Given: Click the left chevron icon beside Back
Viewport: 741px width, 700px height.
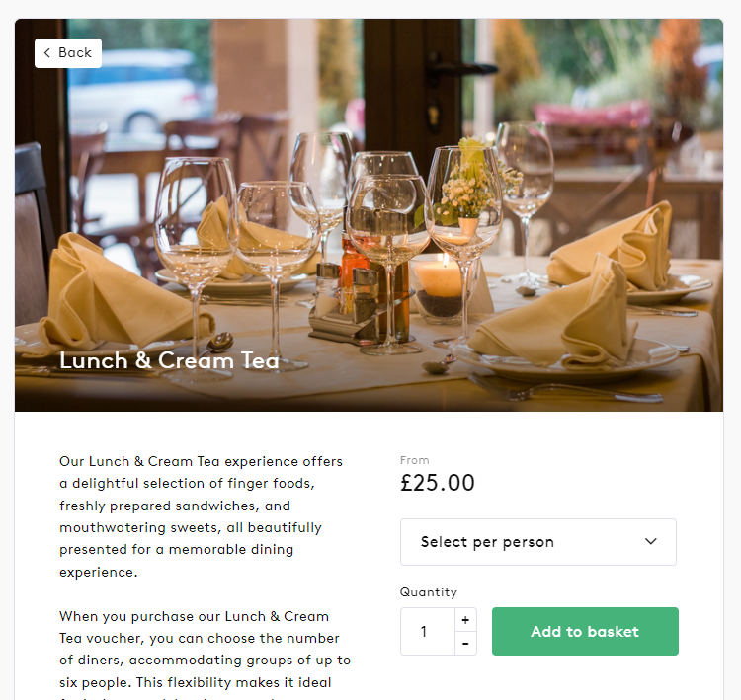Looking at the screenshot, I should tap(46, 53).
